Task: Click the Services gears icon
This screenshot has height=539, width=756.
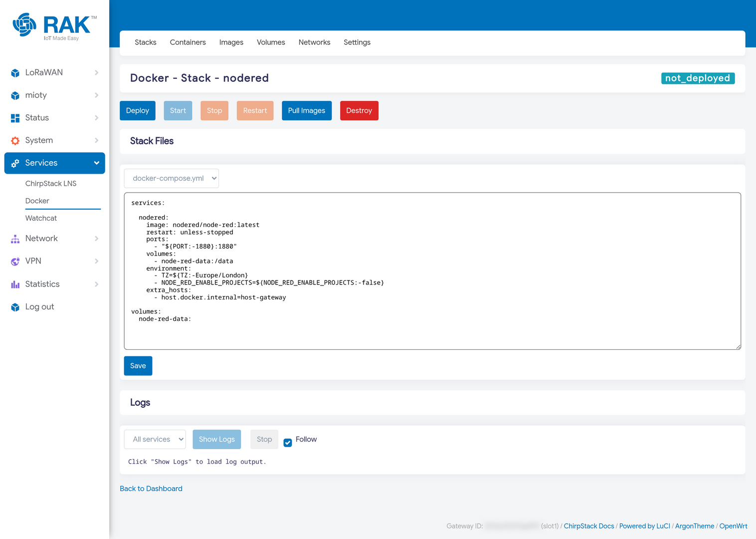Action: pos(15,163)
